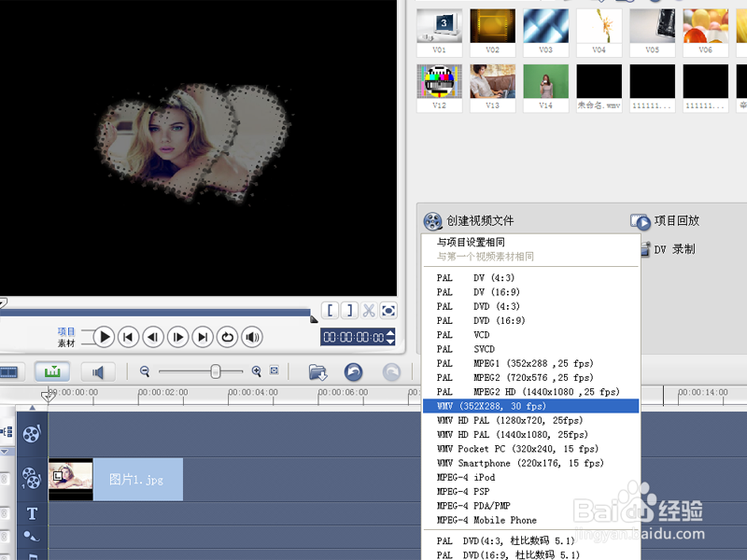Screen dimensions: 747x560
Task: Click the greyed Redo button
Action: [x=391, y=371]
